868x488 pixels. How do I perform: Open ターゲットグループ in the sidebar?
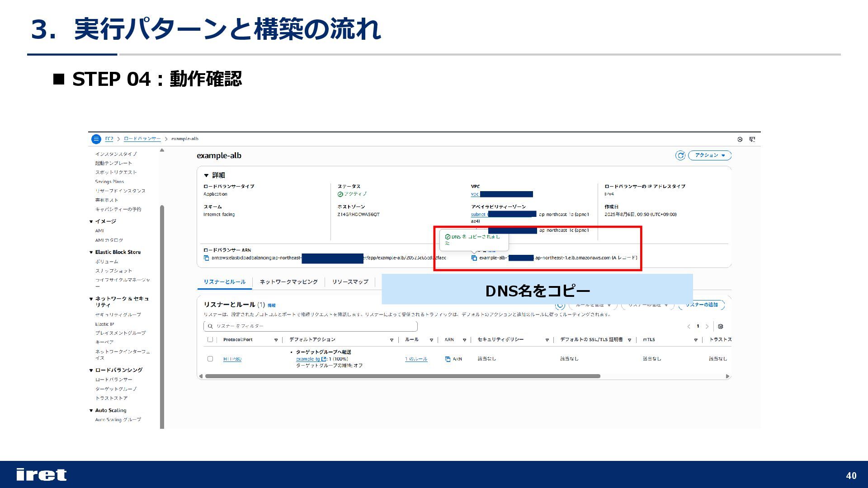point(116,389)
